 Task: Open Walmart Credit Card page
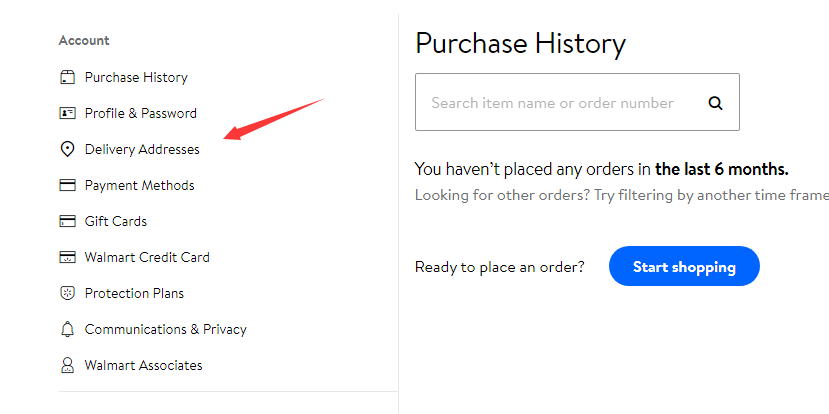tap(147, 257)
